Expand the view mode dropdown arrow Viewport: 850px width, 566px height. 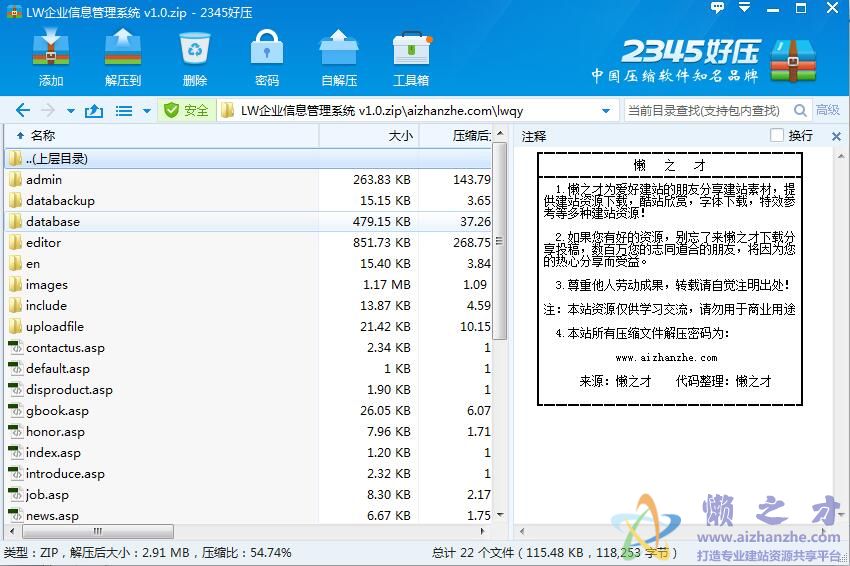146,111
